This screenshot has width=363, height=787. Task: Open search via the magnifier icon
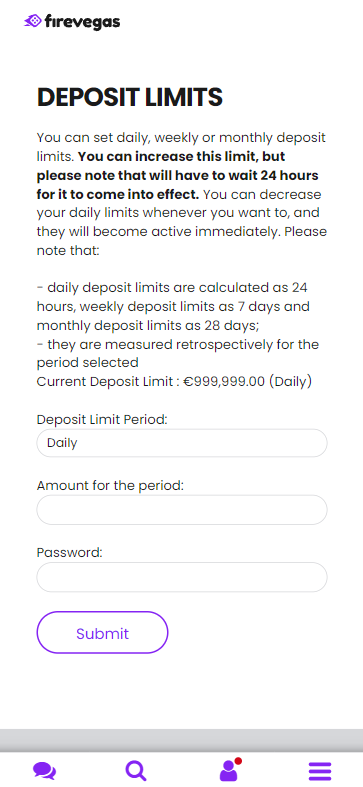pos(136,770)
